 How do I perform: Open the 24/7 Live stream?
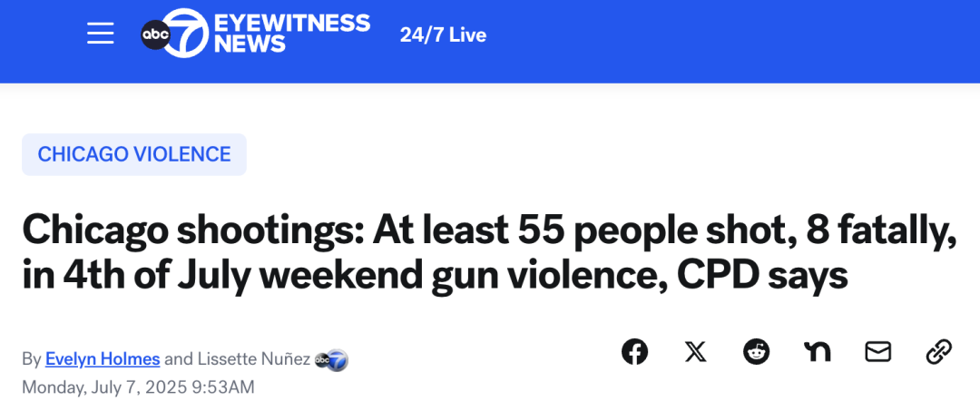pyautogui.click(x=443, y=35)
